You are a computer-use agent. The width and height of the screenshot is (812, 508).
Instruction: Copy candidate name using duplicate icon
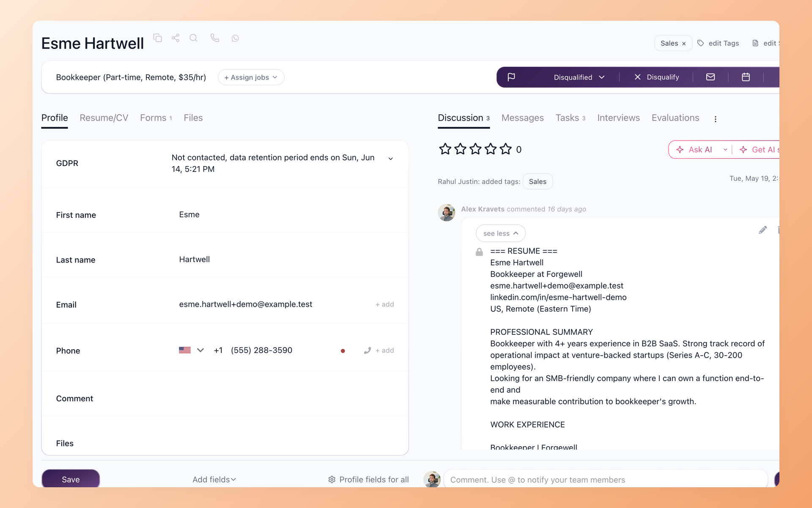point(157,38)
